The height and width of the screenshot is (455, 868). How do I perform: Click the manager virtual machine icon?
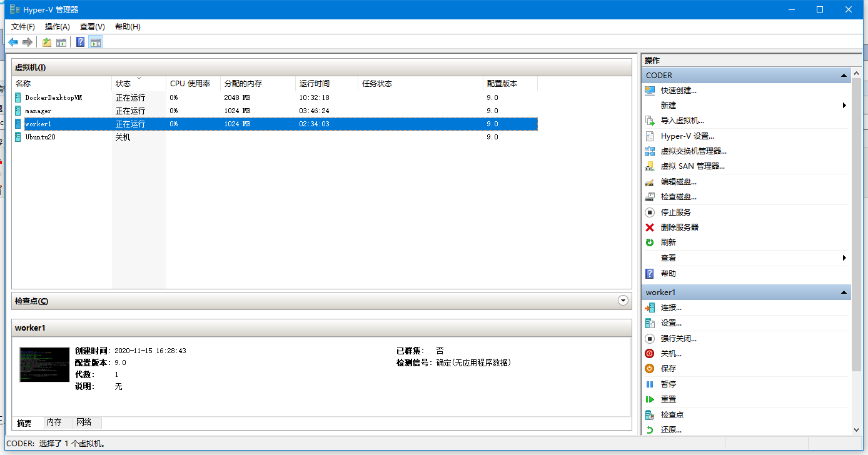(x=18, y=111)
